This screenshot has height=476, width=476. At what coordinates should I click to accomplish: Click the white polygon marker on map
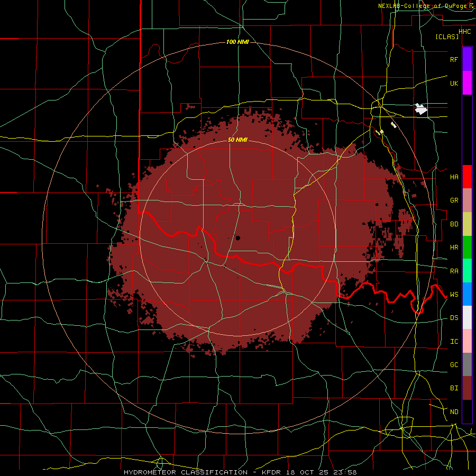(x=421, y=109)
